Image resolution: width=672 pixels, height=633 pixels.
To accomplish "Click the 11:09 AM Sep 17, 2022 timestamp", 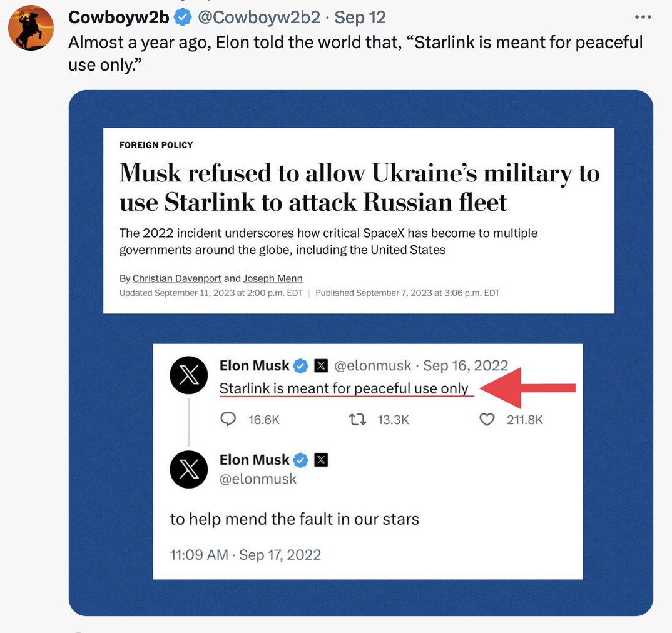I will click(x=245, y=555).
